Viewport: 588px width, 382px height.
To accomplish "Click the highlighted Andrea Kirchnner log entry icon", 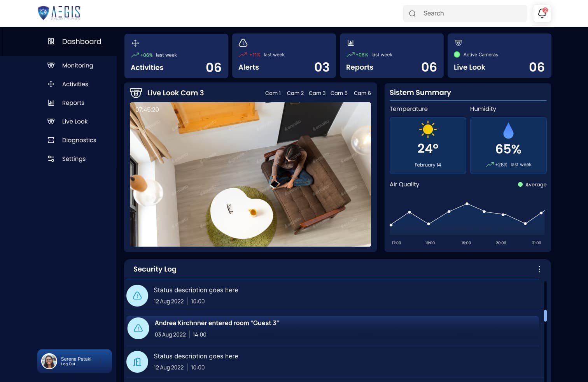I will (x=138, y=328).
